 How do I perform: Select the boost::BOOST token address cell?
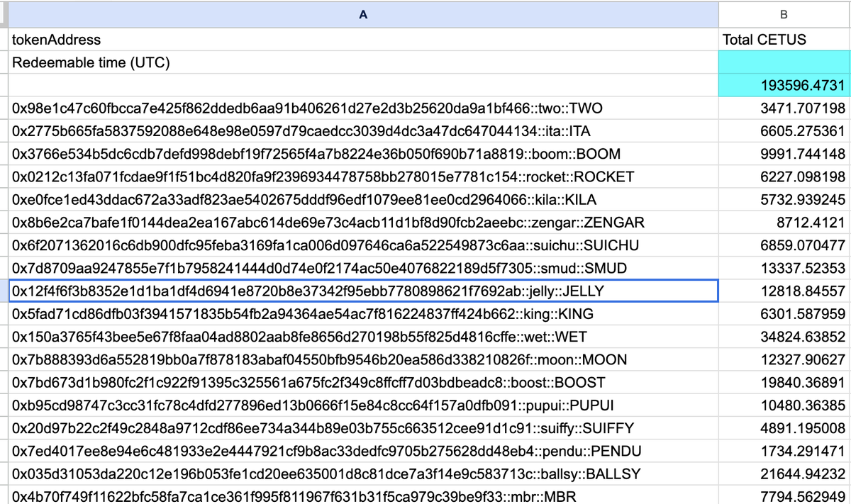click(x=363, y=382)
